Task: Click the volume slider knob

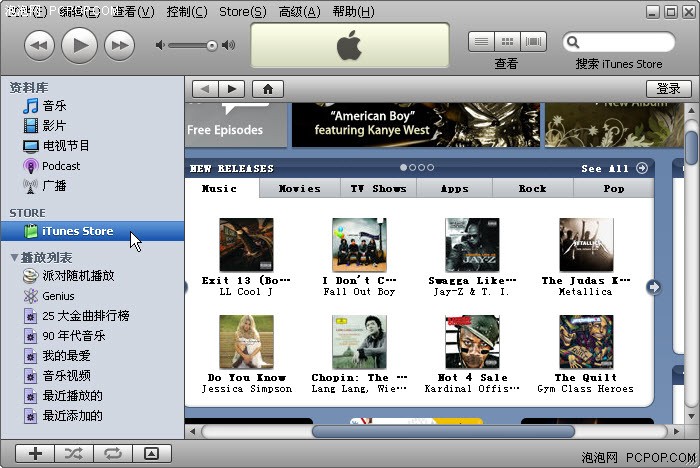Action: [x=212, y=45]
